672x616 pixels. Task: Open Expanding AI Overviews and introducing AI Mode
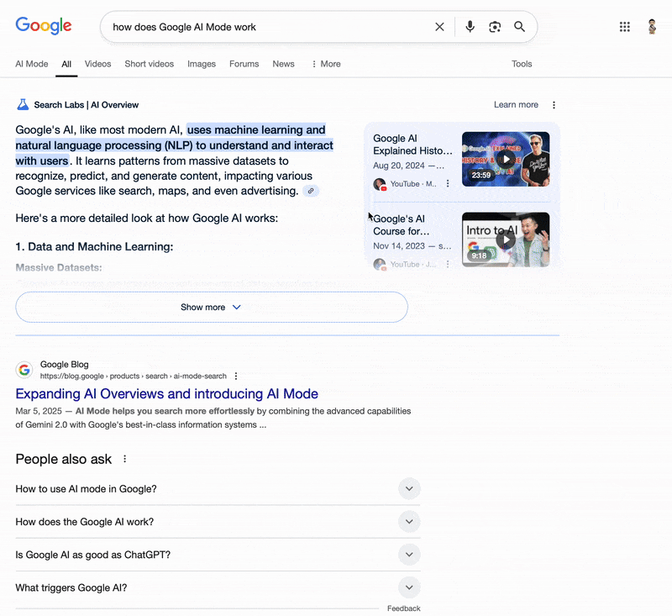click(166, 393)
